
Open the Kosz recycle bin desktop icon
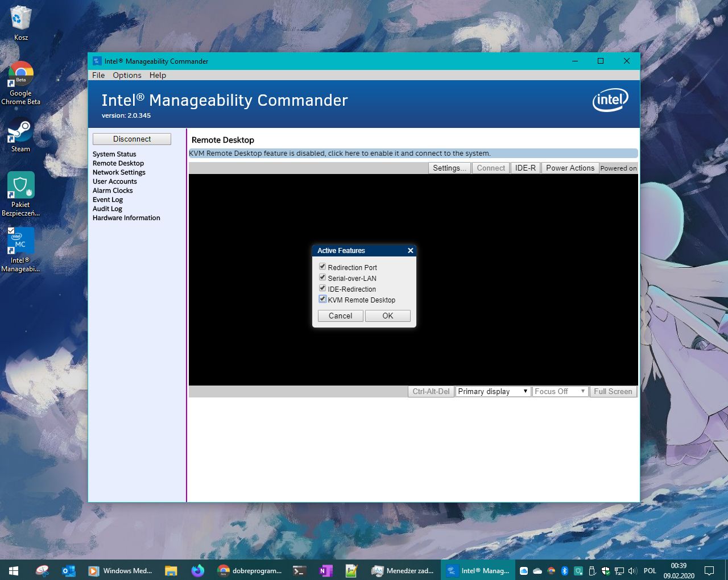(x=20, y=23)
